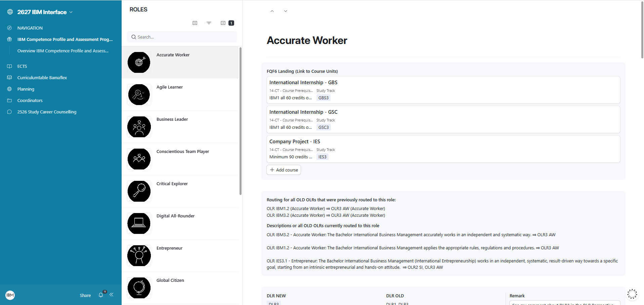
Task: Select the Global Citizen role
Action: (x=180, y=288)
